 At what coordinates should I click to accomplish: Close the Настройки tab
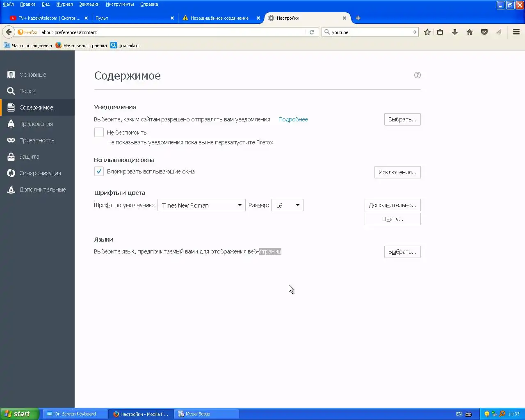[345, 18]
